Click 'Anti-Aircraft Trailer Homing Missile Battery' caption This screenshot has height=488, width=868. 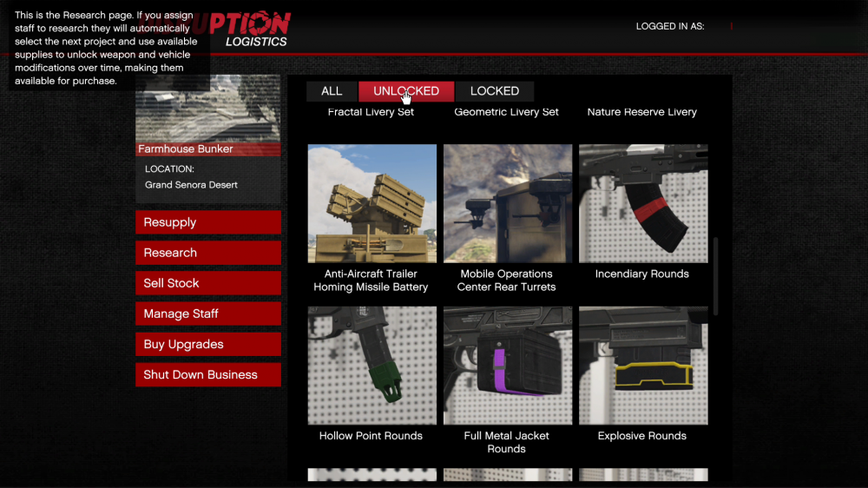click(371, 280)
